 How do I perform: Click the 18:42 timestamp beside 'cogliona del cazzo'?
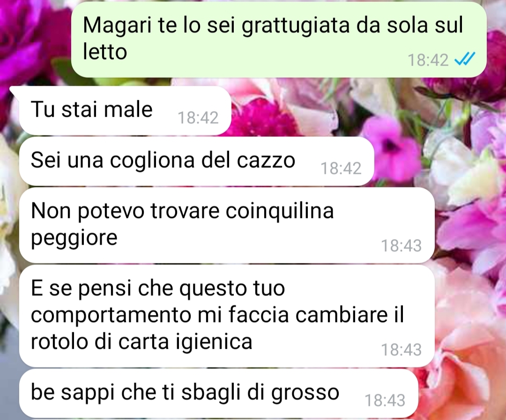341,168
